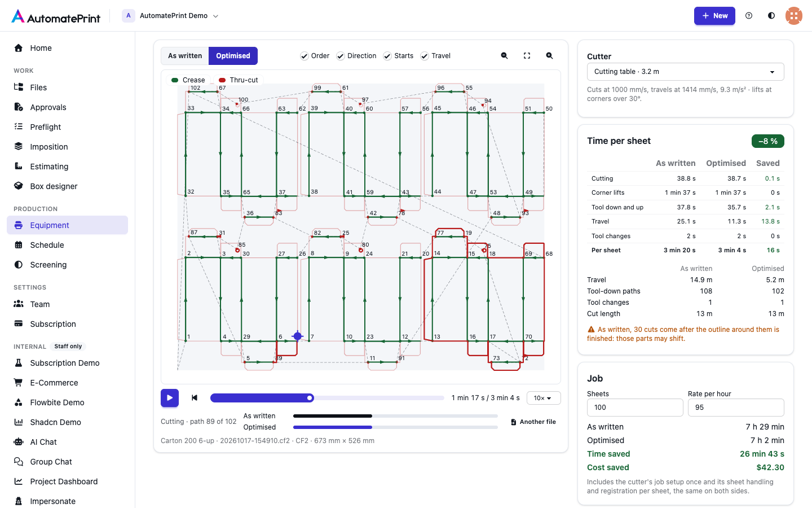Image resolution: width=812 pixels, height=508 pixels.
Task: Click the playback progress slider handle
Action: tap(310, 398)
